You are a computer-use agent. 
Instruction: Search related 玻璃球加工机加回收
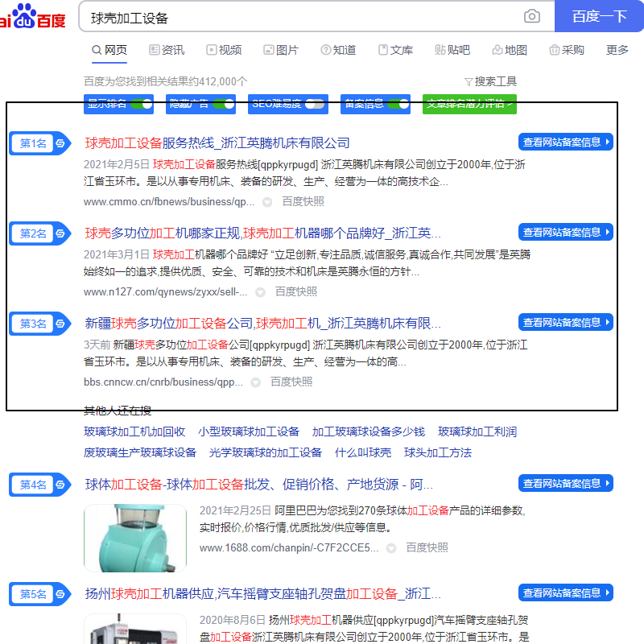coord(134,431)
